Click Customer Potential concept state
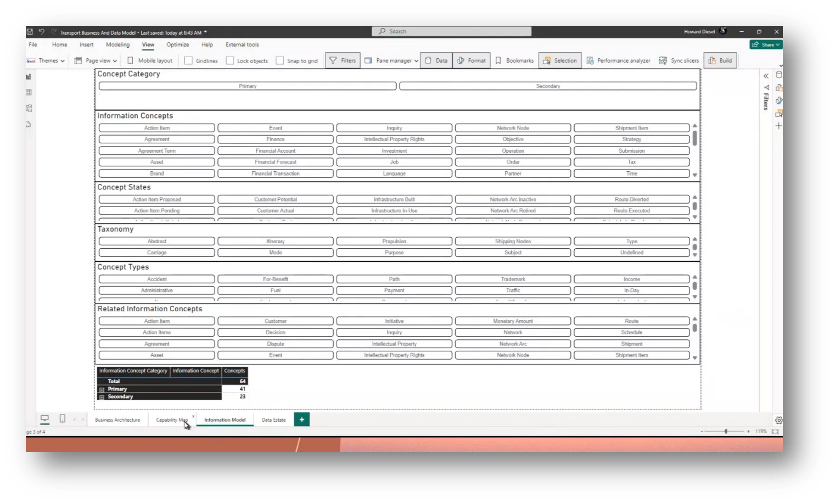This screenshot has width=835, height=504. (x=276, y=200)
